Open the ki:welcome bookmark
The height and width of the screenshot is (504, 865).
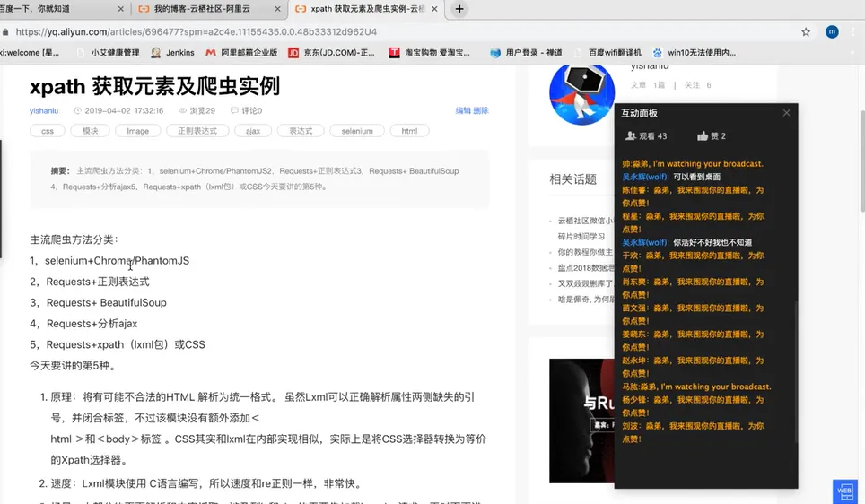(x=30, y=53)
